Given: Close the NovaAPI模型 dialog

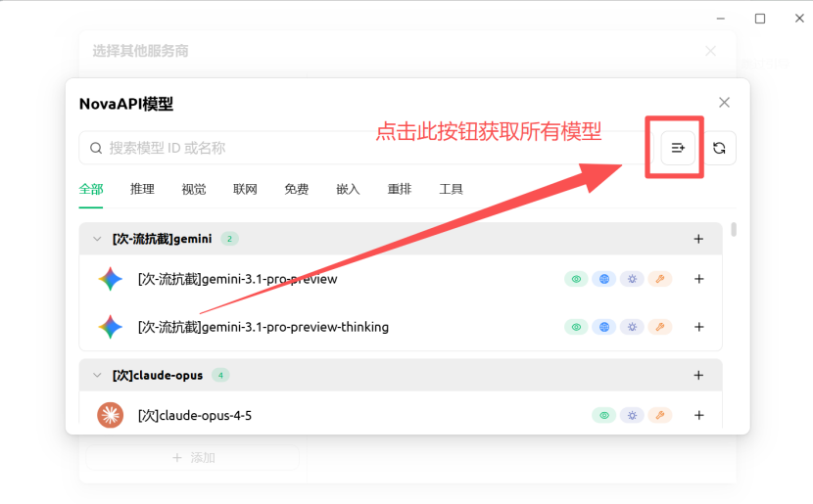Looking at the screenshot, I should coord(724,103).
